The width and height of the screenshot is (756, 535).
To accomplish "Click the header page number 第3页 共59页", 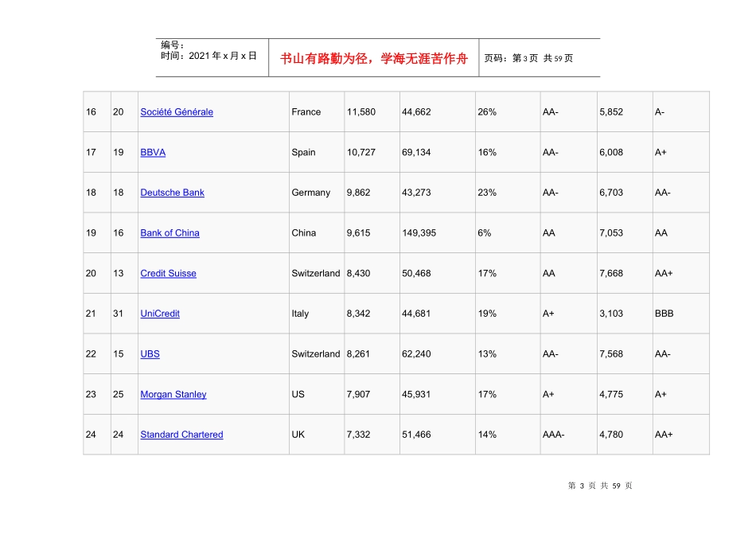I will [x=543, y=58].
